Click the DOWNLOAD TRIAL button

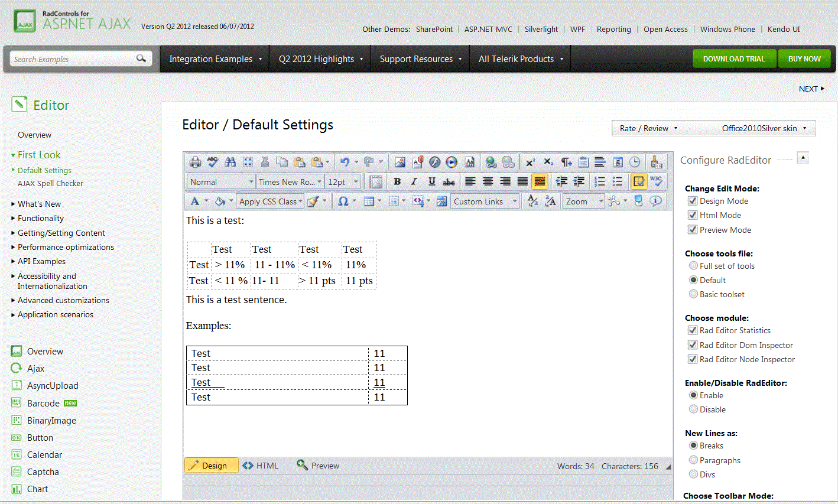pos(734,59)
